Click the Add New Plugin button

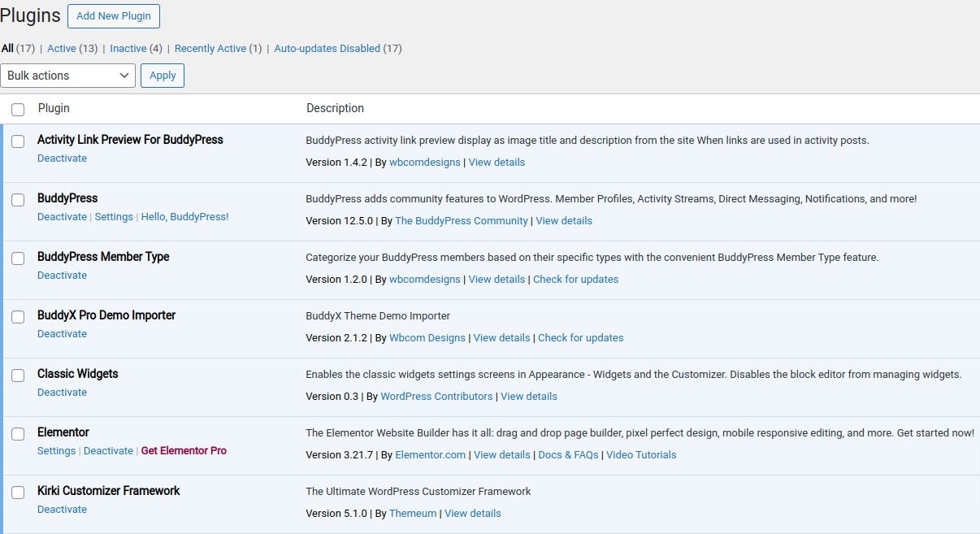[113, 15]
